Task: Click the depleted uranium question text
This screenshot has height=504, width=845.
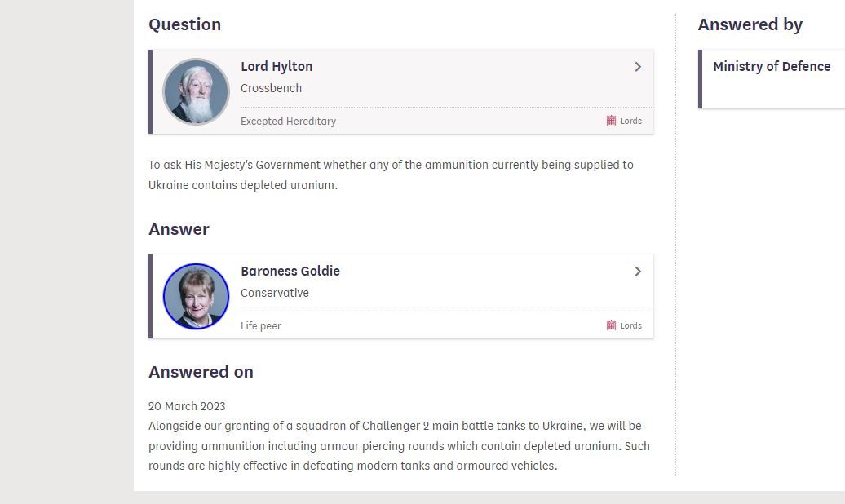Action: point(391,175)
